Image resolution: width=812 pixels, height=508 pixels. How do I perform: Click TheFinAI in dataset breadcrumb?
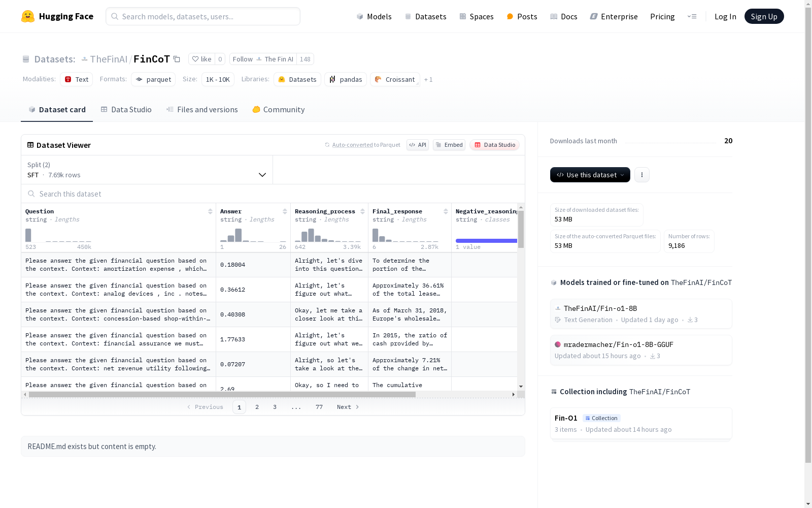tap(109, 59)
